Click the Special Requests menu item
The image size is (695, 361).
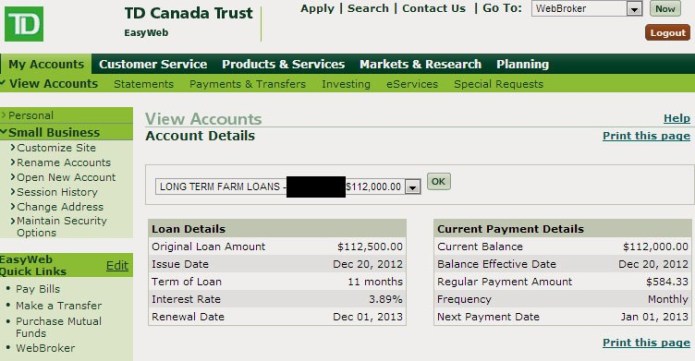click(498, 84)
